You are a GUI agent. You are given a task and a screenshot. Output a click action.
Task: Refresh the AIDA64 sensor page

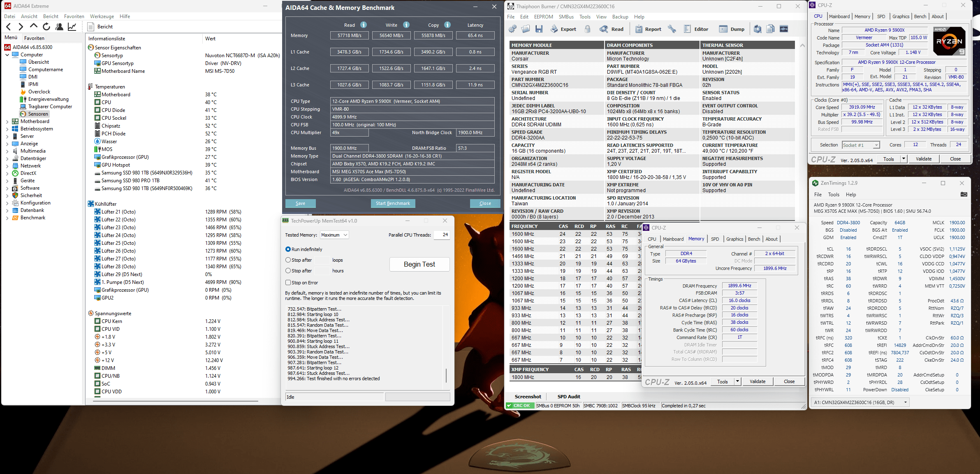click(x=46, y=27)
